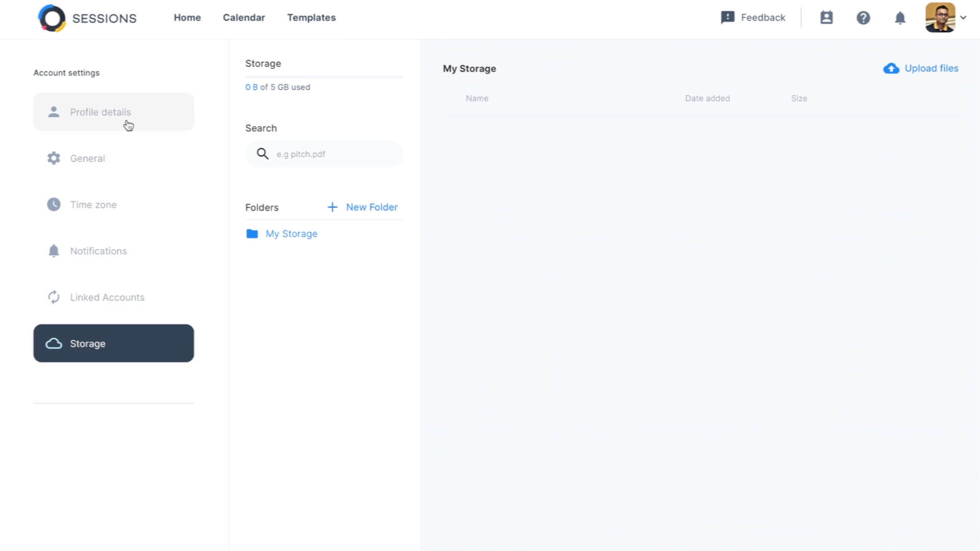View notifications via the bell icon
The width and height of the screenshot is (980, 551).
pyautogui.click(x=900, y=17)
